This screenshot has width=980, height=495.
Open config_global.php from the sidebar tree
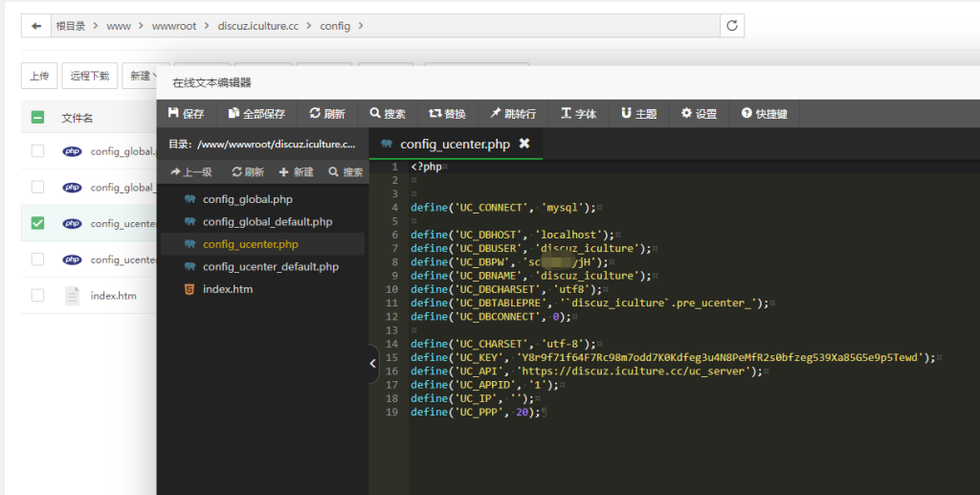coord(247,199)
